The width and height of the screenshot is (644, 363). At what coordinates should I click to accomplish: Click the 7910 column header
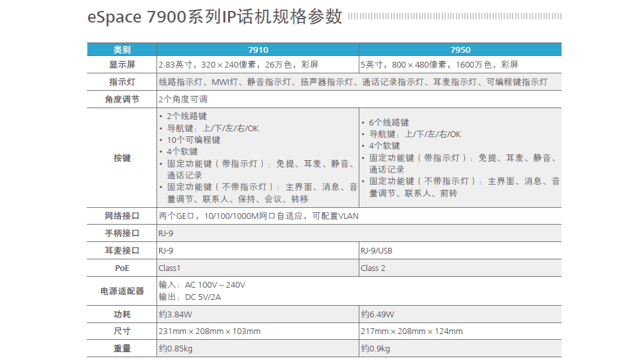(258, 50)
